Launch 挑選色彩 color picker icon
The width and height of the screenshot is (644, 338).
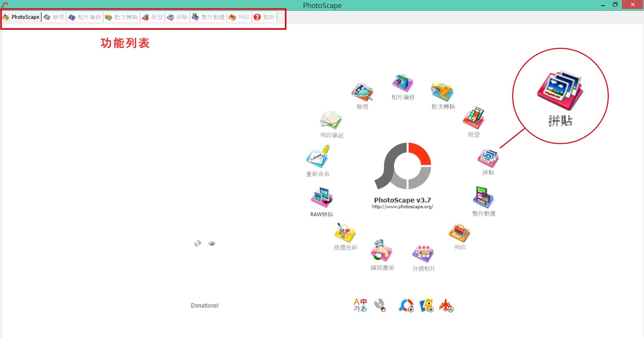tap(345, 232)
